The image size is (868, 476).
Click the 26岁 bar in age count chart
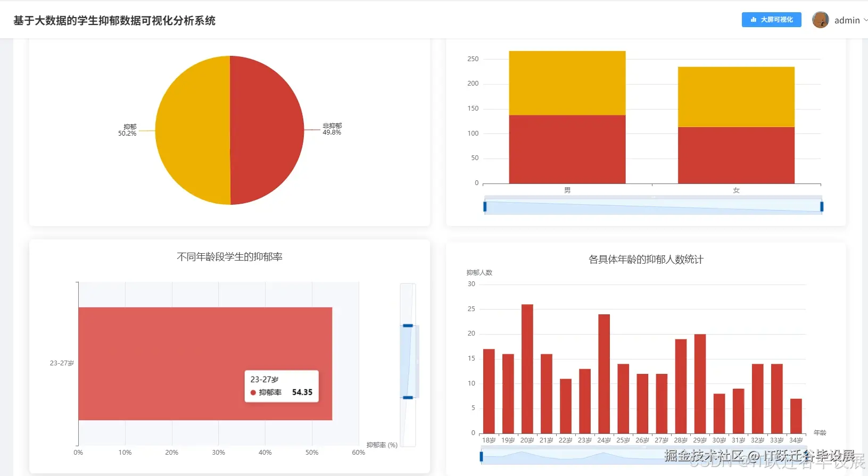(642, 403)
